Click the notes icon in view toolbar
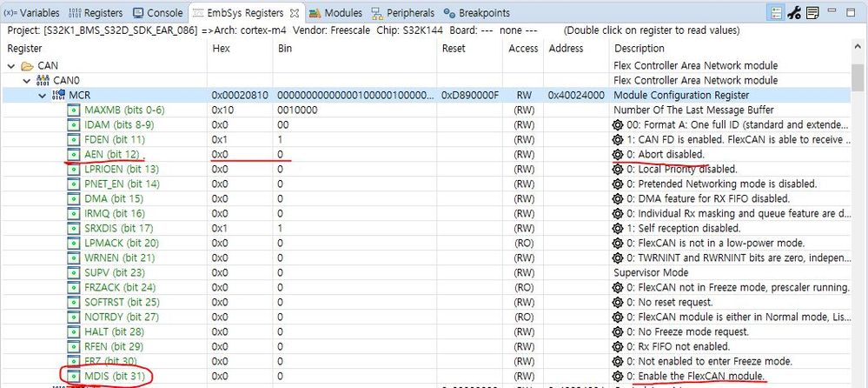Viewport: 868px width, 388px height. (x=812, y=12)
